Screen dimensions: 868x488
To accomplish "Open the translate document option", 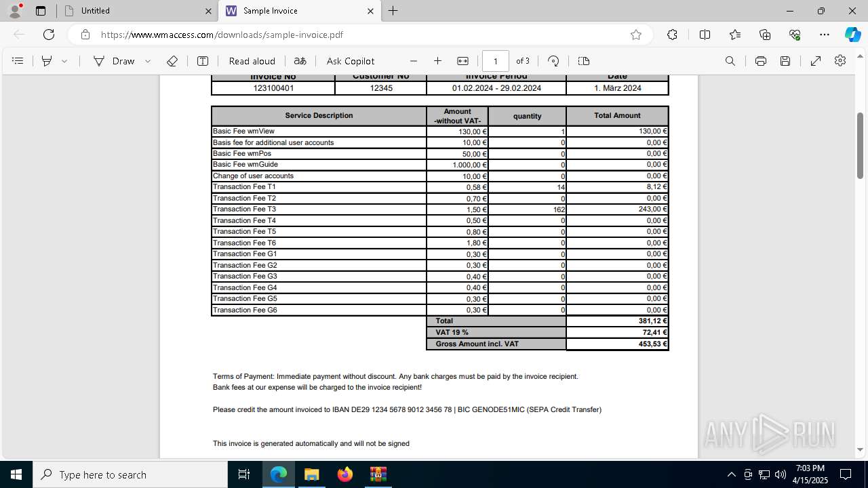I will [x=300, y=61].
